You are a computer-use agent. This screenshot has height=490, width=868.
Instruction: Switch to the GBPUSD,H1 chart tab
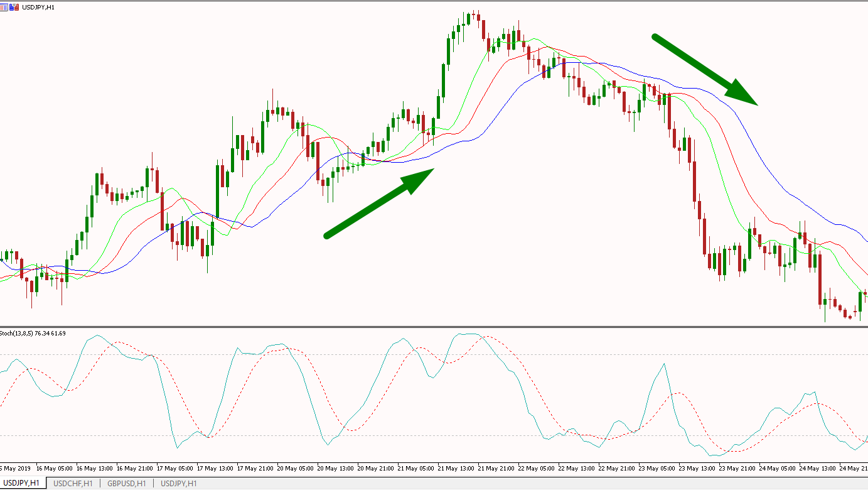(126, 483)
